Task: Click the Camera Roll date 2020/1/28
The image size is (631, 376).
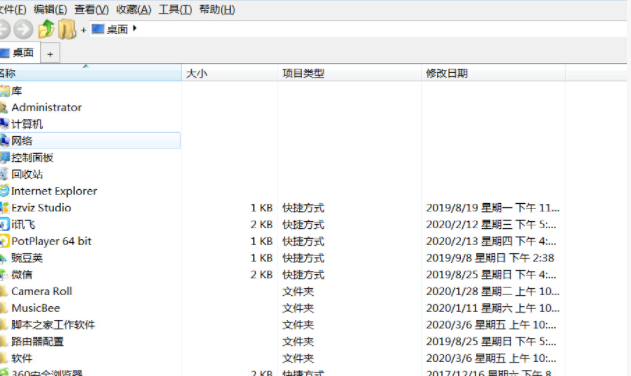Action: [x=493, y=291]
